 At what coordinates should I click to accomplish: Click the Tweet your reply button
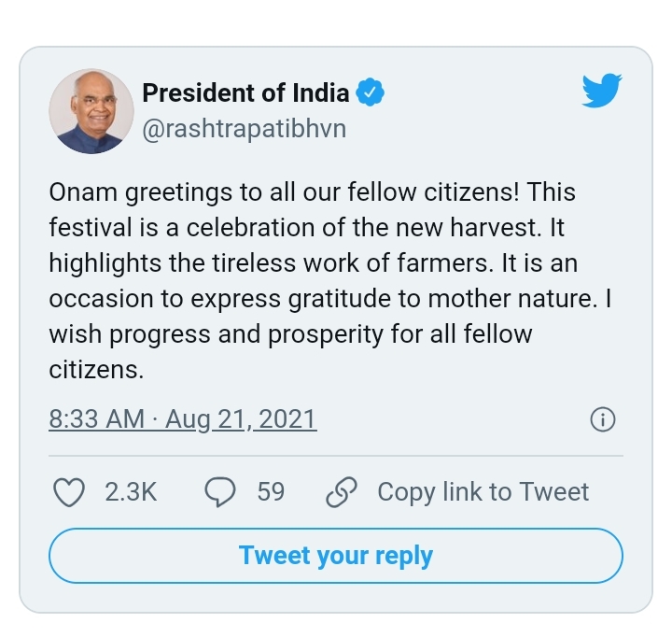tap(336, 556)
